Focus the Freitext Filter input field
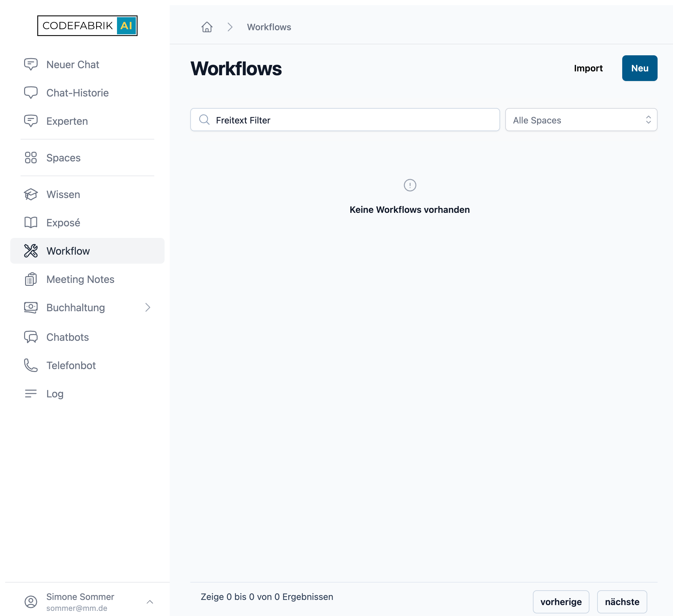Viewport: 673px width, 616px height. tap(345, 120)
